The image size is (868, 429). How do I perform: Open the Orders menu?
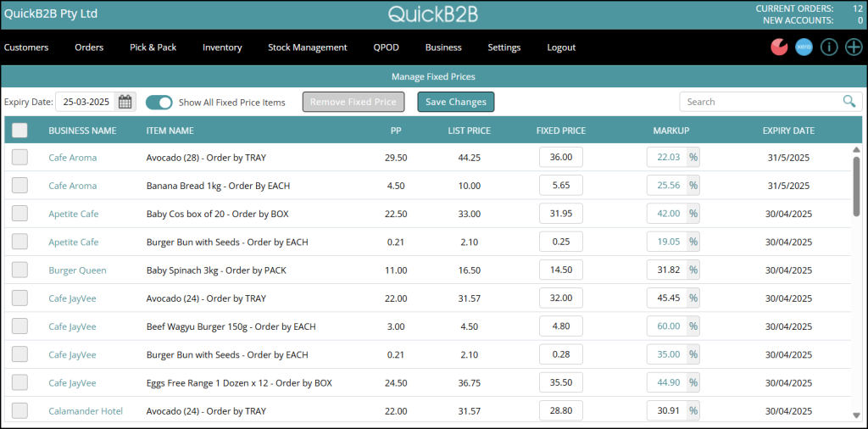click(x=89, y=47)
